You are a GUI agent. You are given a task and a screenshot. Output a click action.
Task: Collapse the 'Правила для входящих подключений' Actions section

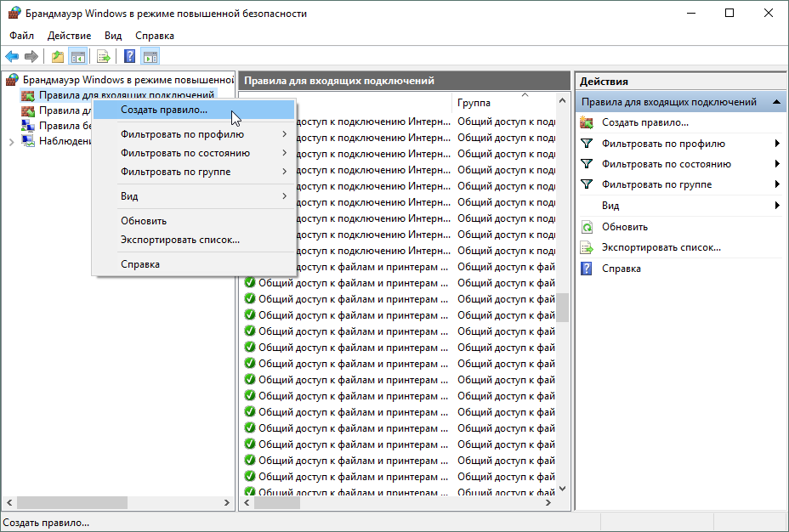click(x=777, y=102)
